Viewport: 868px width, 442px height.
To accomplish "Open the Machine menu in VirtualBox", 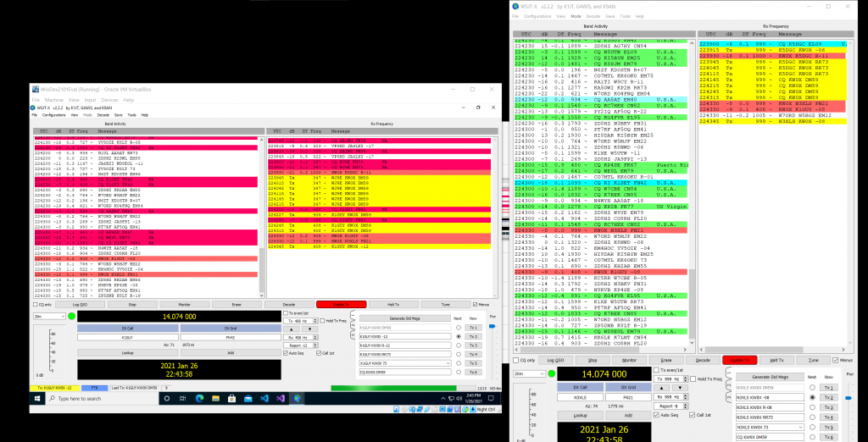I will (x=53, y=100).
